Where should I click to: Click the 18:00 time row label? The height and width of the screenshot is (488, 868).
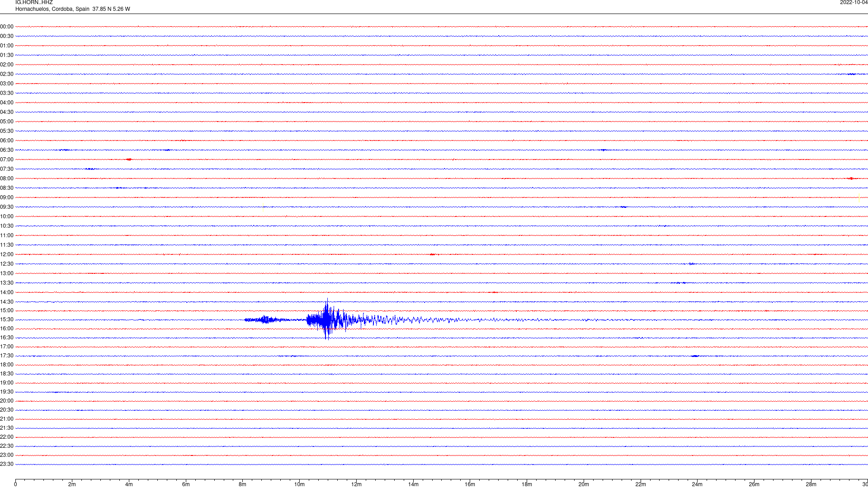point(7,365)
